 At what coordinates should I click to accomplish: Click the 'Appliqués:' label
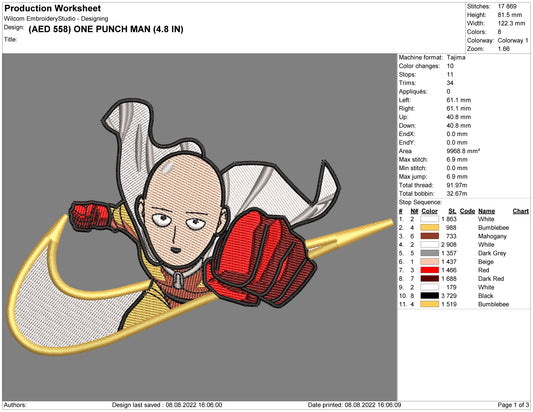(413, 92)
